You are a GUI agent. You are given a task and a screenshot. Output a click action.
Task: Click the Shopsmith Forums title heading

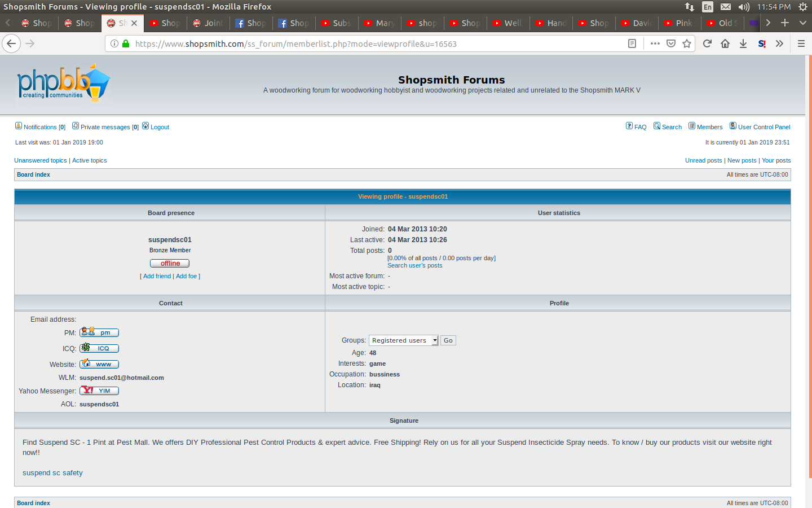[x=451, y=80]
